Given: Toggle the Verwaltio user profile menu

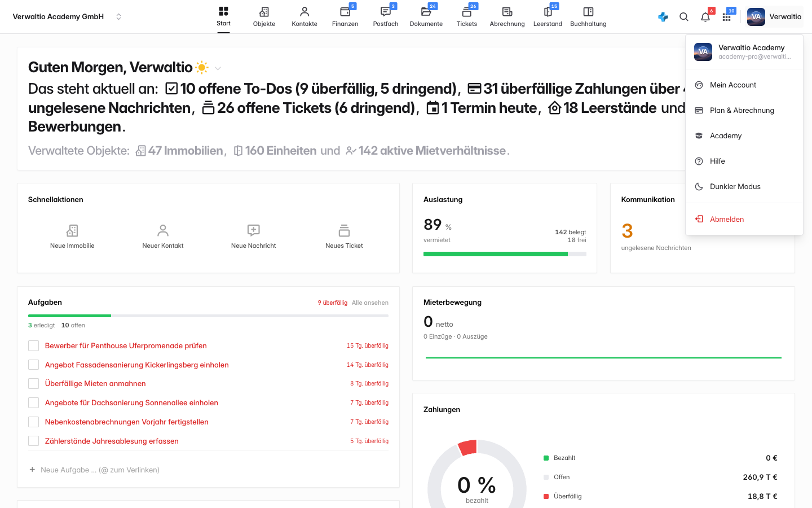Looking at the screenshot, I should coord(774,17).
